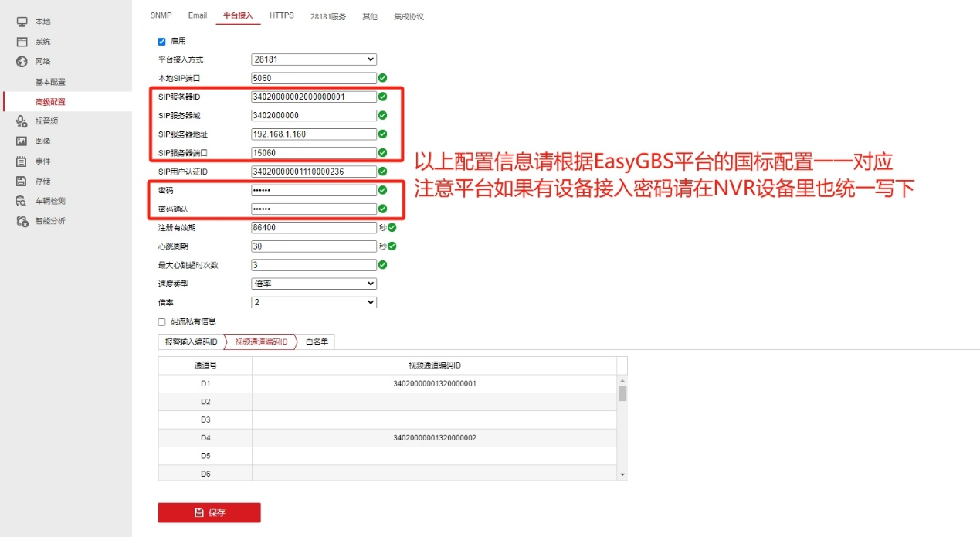Uncheck the 启用 (Enable) checkbox
The height and width of the screenshot is (537, 980).
161,41
